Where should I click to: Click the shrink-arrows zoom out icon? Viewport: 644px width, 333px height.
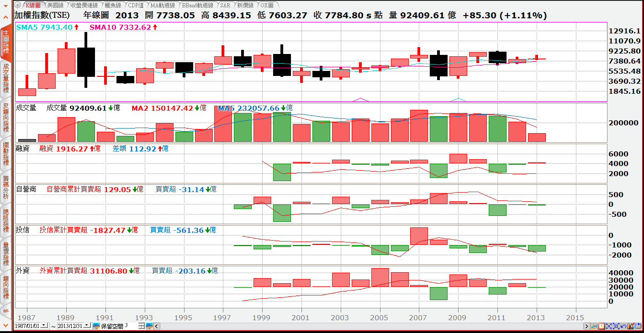click(609, 326)
